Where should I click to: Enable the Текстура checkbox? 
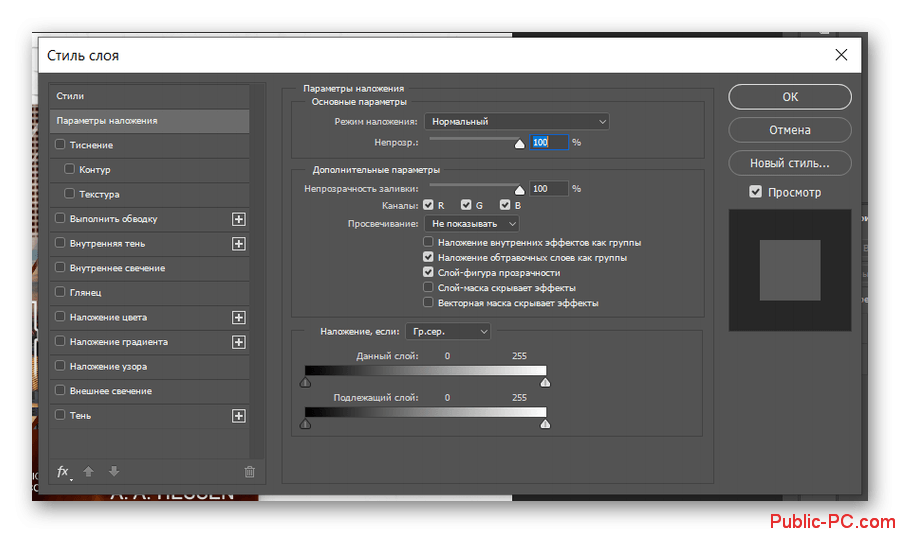(x=69, y=193)
